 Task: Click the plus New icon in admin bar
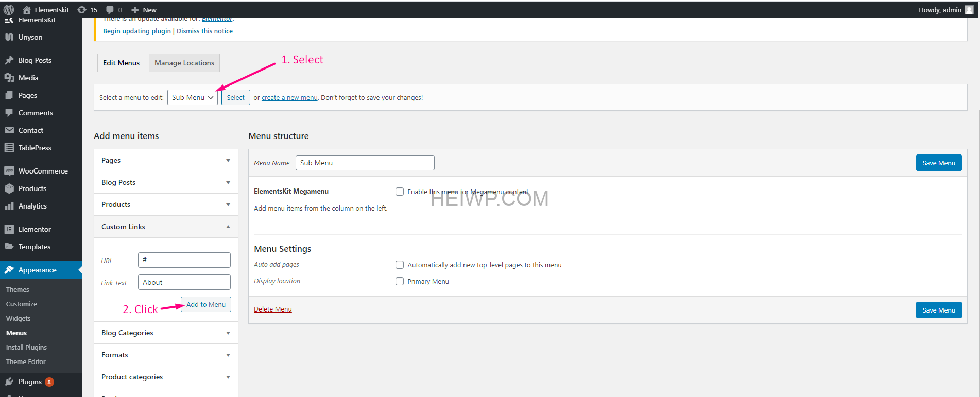click(135, 10)
